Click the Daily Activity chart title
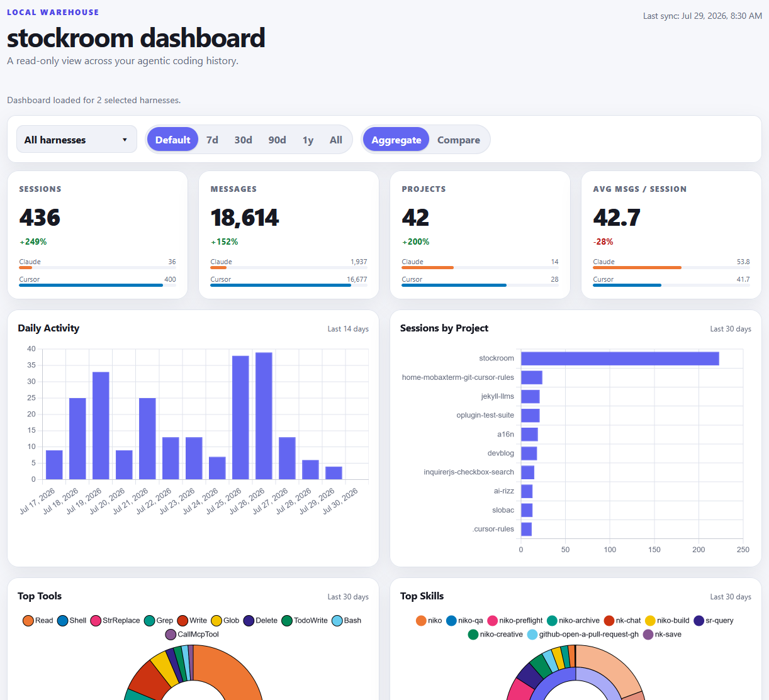Screen dimensions: 769x700 tap(48, 328)
